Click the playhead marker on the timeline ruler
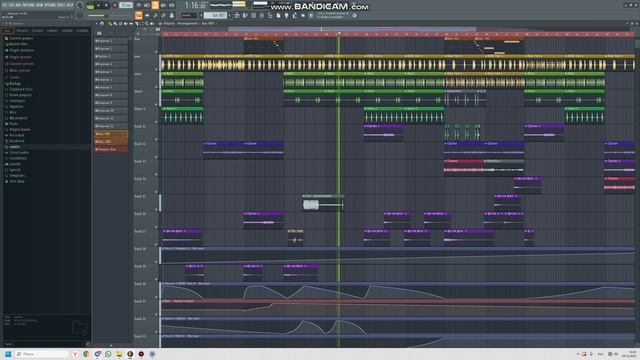The height and width of the screenshot is (360, 640). [x=339, y=34]
